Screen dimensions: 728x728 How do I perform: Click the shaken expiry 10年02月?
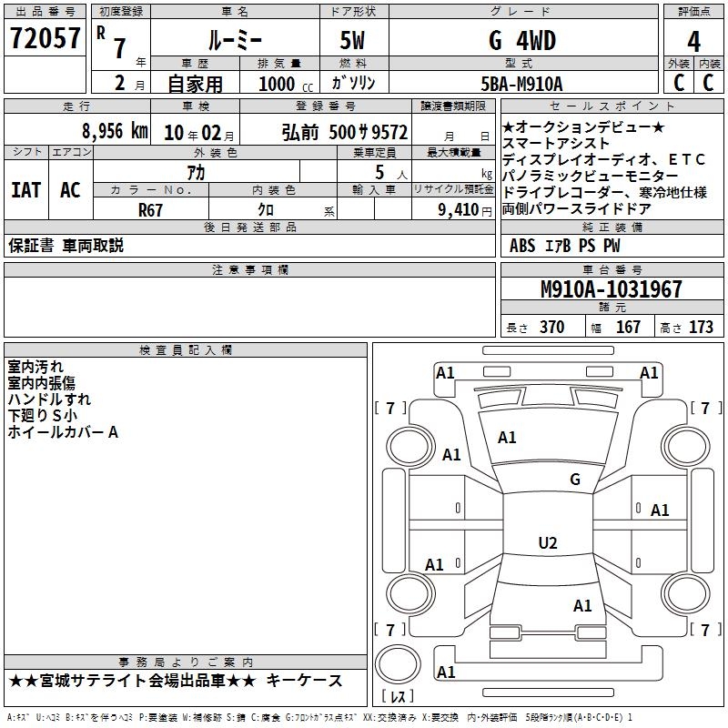pos(199,133)
